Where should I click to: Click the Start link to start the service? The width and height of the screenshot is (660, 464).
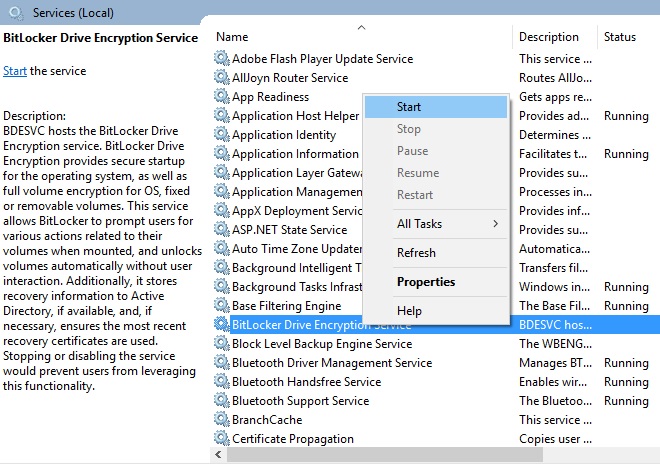pyautogui.click(x=15, y=71)
